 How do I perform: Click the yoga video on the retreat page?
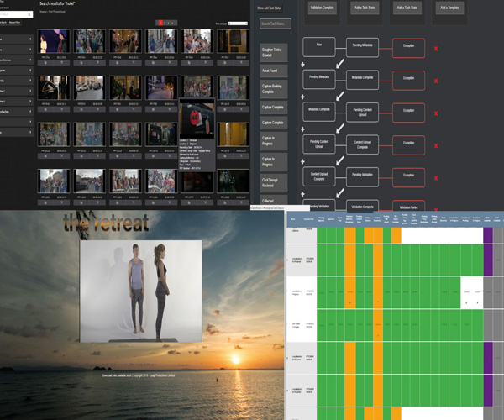pyautogui.click(x=140, y=290)
